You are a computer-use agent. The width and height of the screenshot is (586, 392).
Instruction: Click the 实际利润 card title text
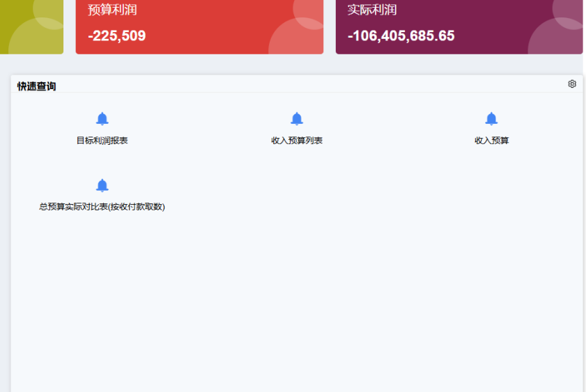[372, 10]
